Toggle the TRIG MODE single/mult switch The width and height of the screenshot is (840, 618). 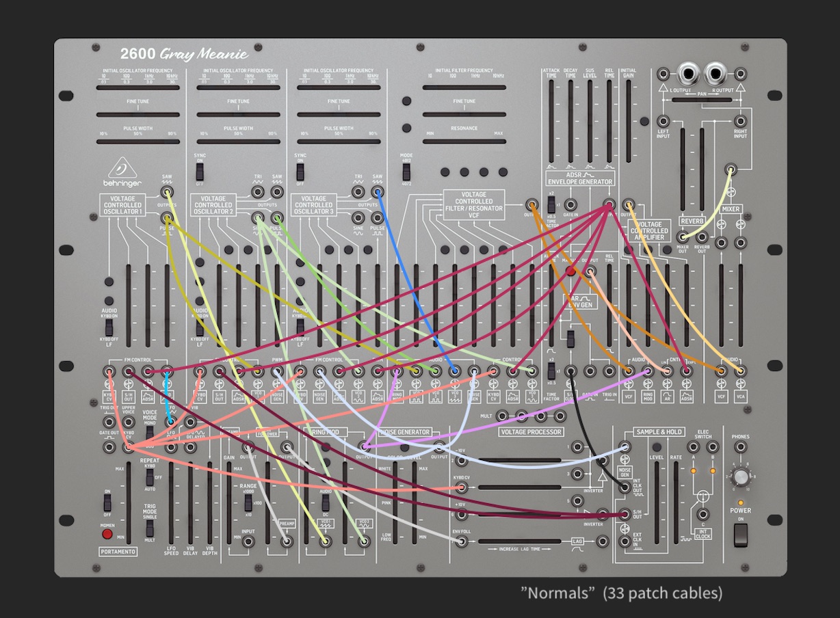point(150,527)
